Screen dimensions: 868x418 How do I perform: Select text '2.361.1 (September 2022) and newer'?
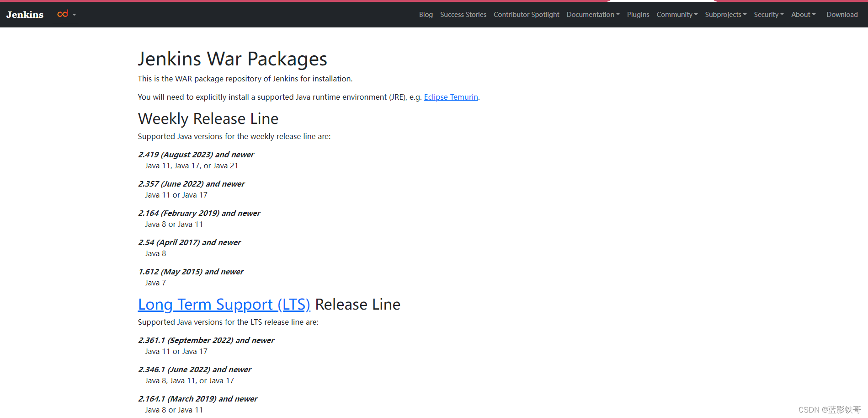206,340
